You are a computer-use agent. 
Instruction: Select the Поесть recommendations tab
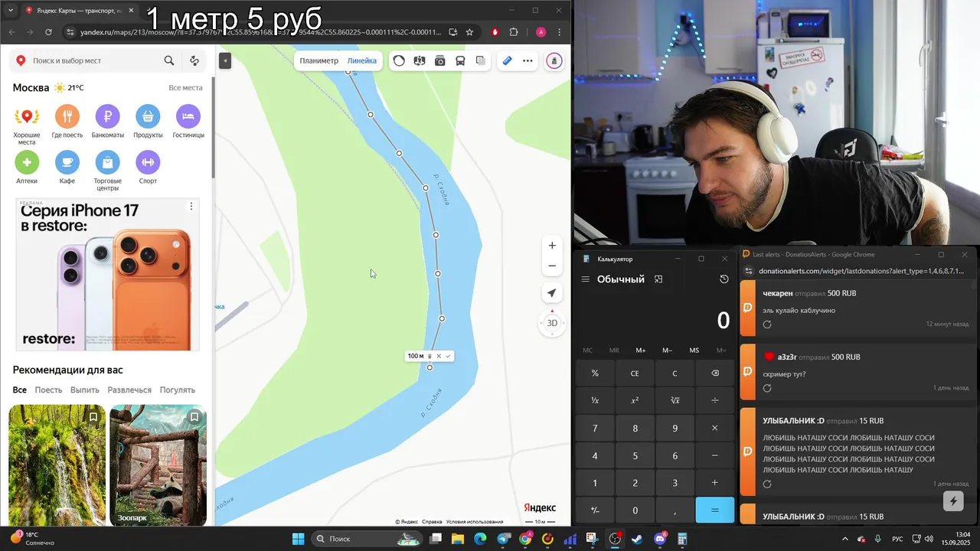tap(48, 390)
